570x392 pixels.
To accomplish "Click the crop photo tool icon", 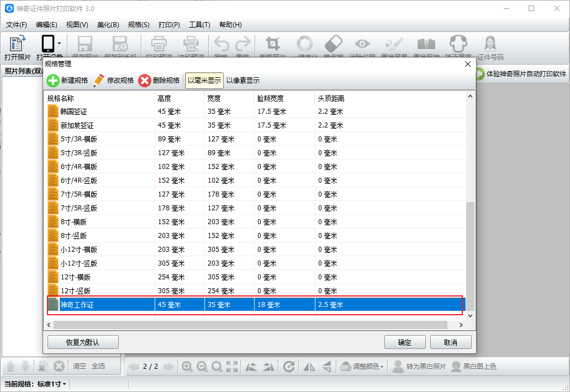I will tap(272, 44).
